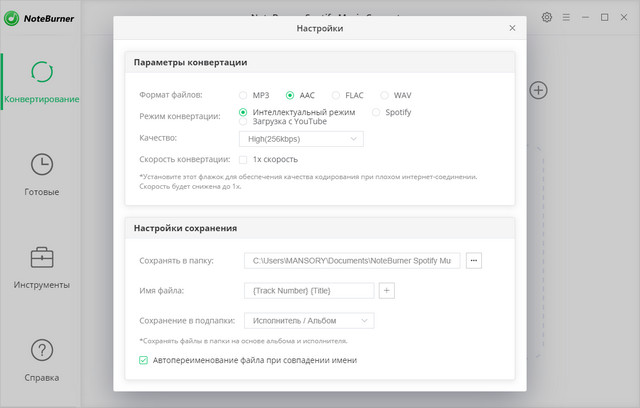The image size is (640, 408).
Task: Click the browse folder ellipsis button
Action: 474,261
